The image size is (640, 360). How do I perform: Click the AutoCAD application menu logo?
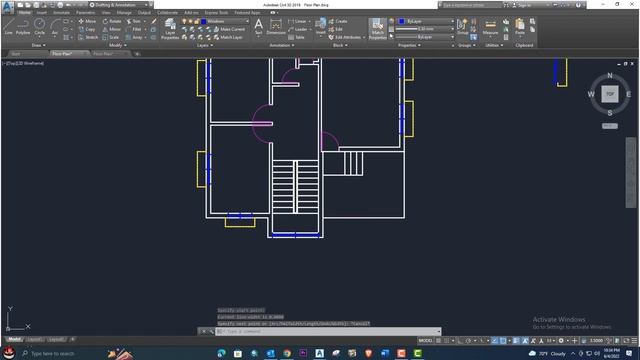7,7
